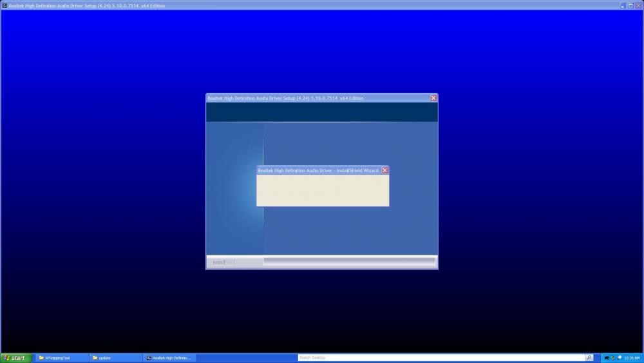Switch to the update folder taskbar item
This screenshot has width=644, height=363.
point(115,358)
